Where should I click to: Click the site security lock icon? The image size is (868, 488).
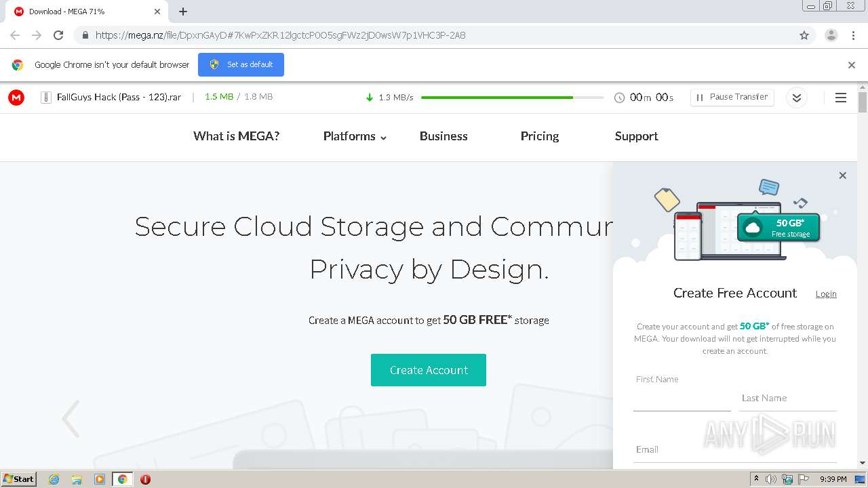click(85, 35)
